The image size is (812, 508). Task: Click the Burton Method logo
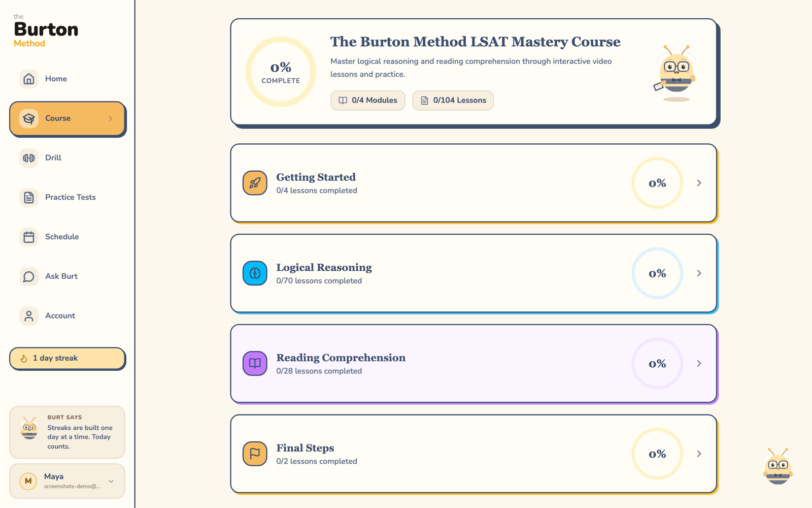pyautogui.click(x=46, y=30)
